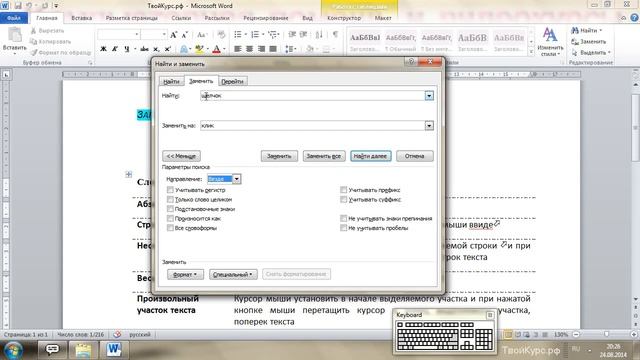
Task: Open the Вставка ribbon tab
Action: point(82,18)
